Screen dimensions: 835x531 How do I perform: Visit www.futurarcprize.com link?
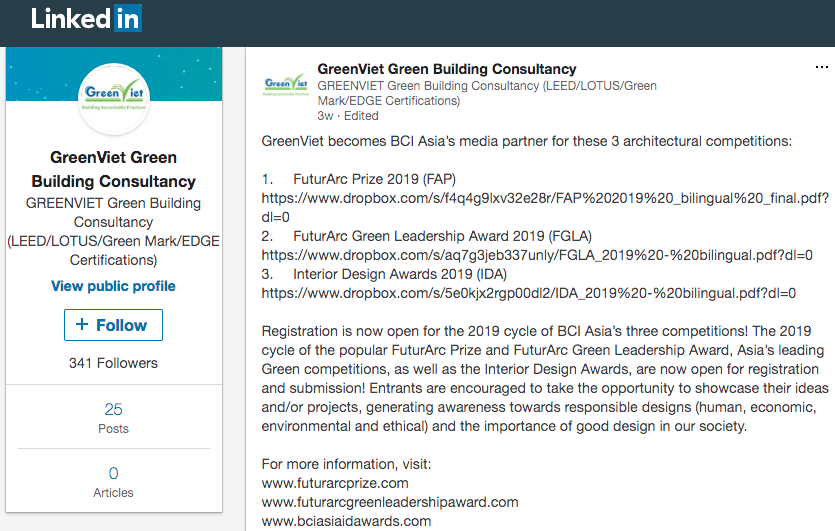tap(335, 483)
